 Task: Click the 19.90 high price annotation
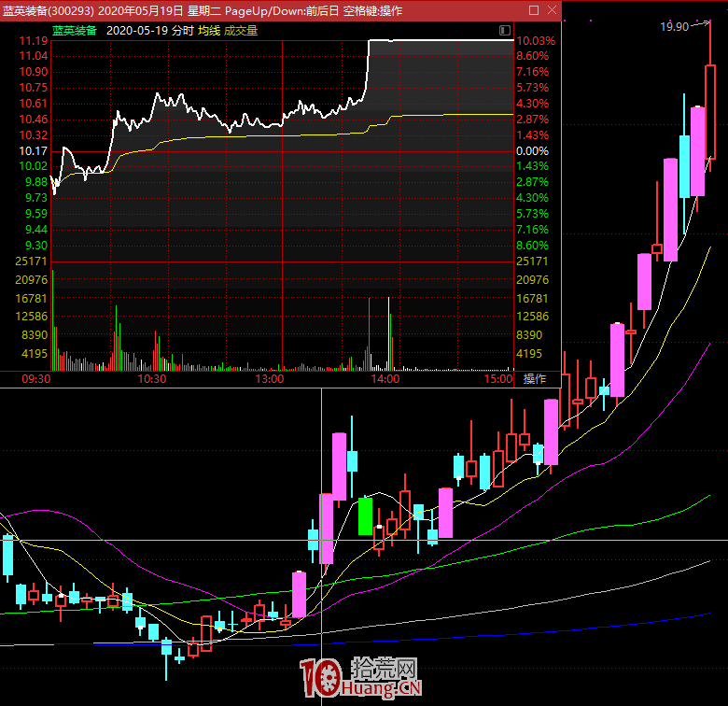674,27
